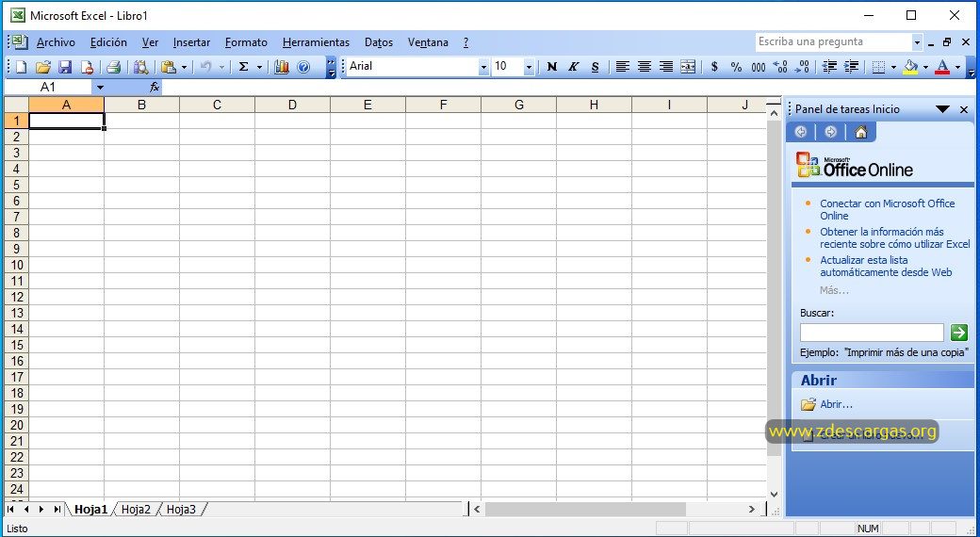Open the task pane menu triangle

click(x=942, y=109)
